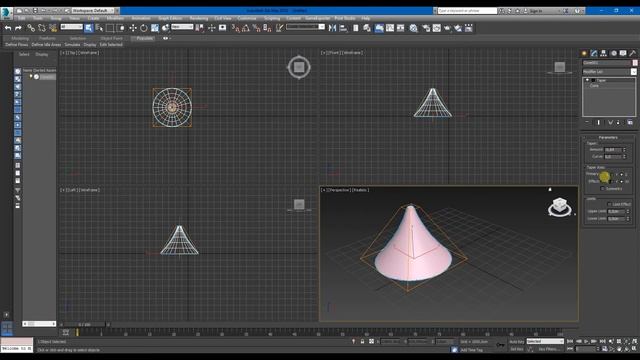Click the Undo arrow in toolbar
This screenshot has height=360, width=640.
(x=8, y=28)
